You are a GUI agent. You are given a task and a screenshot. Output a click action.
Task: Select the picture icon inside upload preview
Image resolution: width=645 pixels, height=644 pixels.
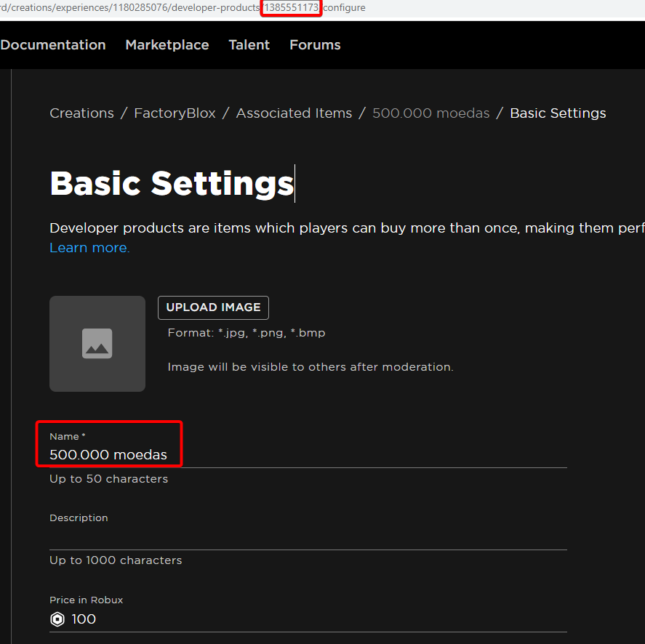coord(97,343)
